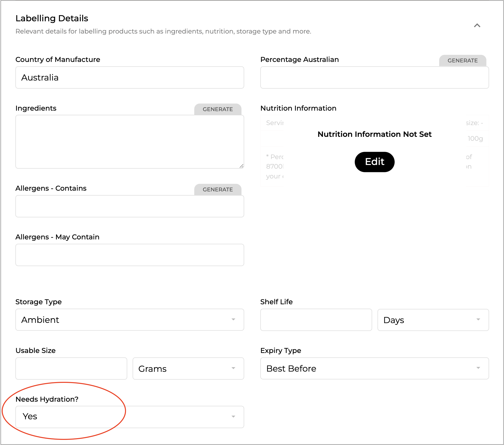Click the Allergens - May Contain input
The image size is (504, 445).
click(x=129, y=255)
